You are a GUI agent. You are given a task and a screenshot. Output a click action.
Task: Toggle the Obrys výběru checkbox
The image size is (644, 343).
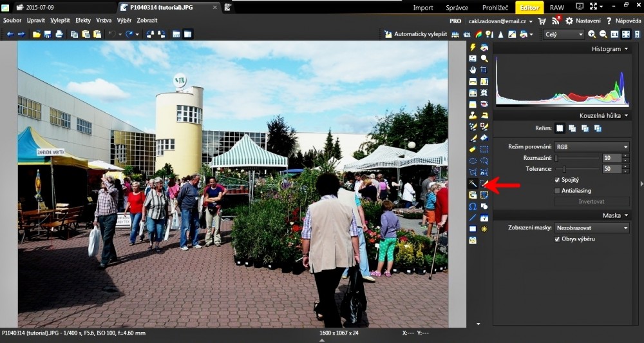(557, 239)
